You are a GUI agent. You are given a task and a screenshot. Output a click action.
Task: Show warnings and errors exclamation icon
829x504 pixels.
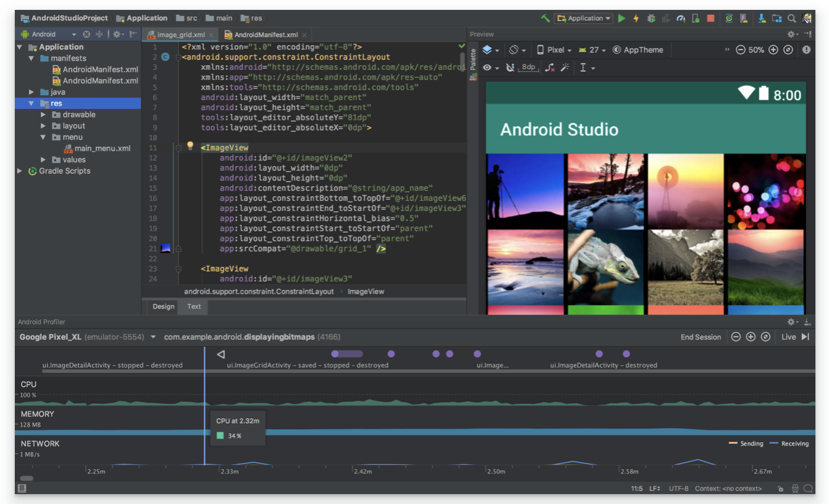click(x=807, y=50)
